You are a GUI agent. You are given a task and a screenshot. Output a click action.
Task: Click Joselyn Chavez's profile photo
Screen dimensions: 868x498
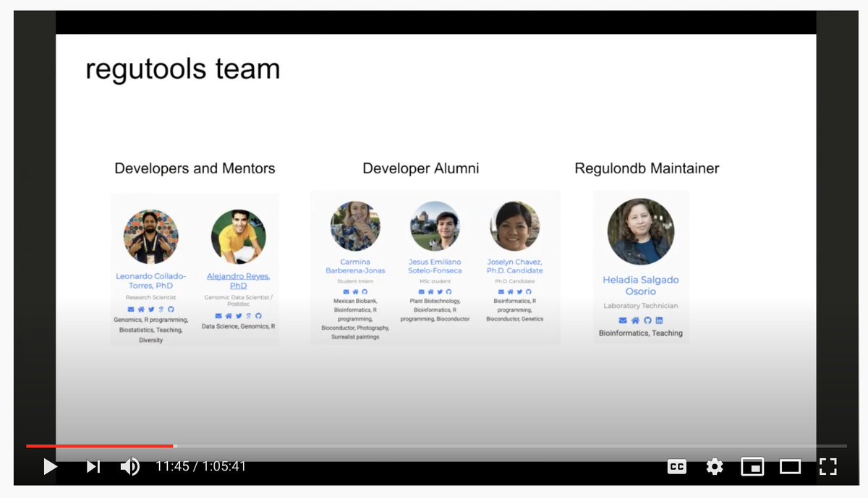514,226
